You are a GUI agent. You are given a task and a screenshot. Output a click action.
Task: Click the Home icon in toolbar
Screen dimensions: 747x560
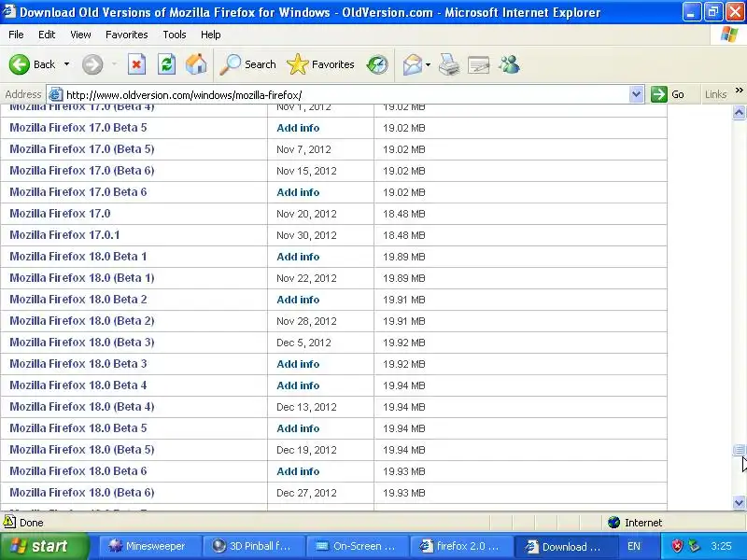tap(196, 64)
